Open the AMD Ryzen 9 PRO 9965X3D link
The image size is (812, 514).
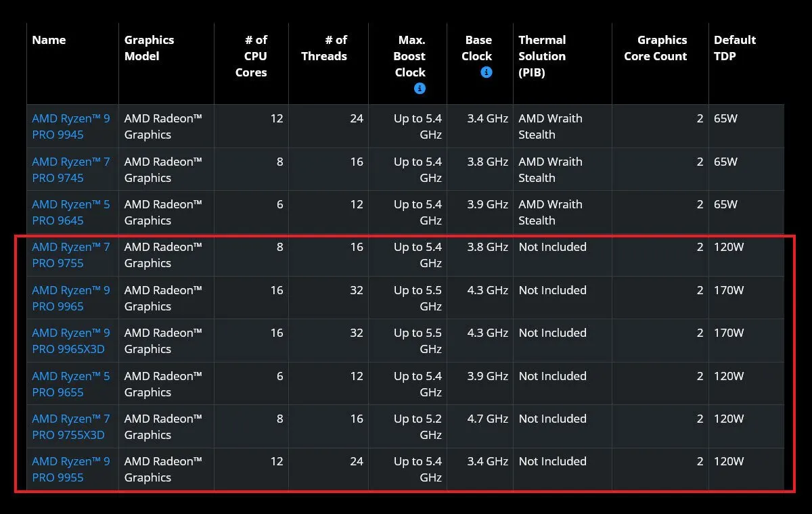[x=70, y=341]
